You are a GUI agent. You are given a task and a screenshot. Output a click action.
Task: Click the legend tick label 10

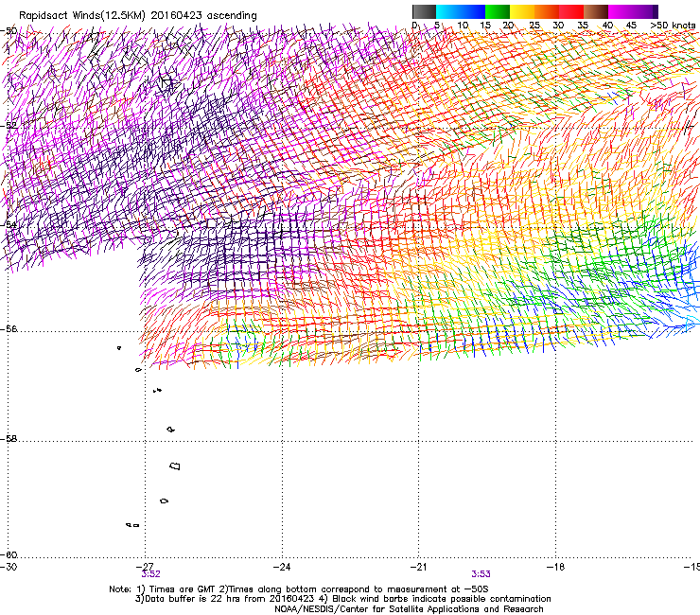tap(463, 26)
